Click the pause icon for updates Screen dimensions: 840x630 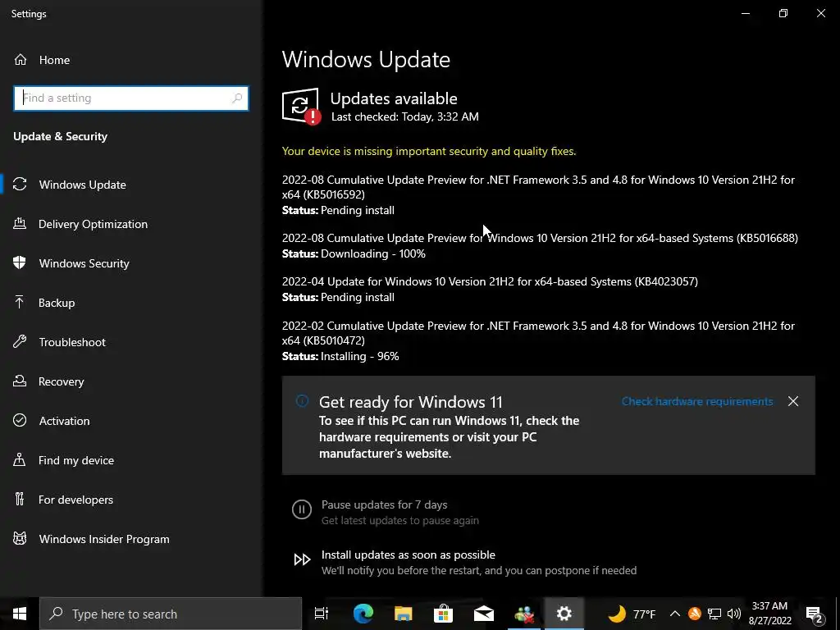302,509
